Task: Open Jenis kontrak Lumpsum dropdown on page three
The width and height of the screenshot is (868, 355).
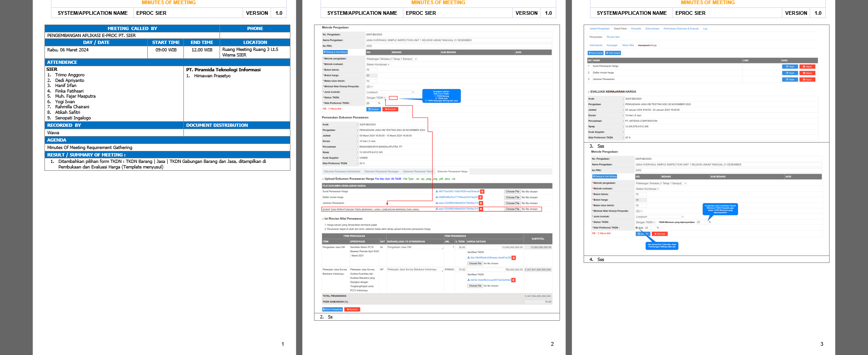Action: [660, 217]
